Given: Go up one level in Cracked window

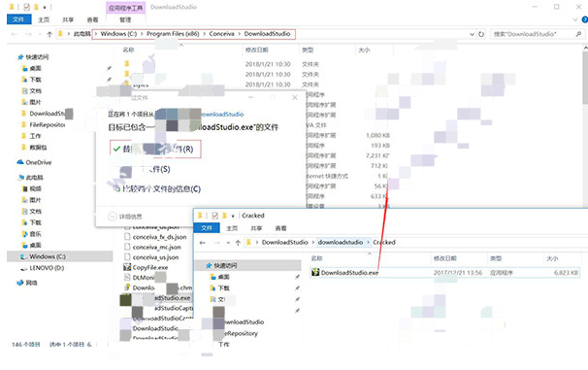Looking at the screenshot, I should point(238,243).
